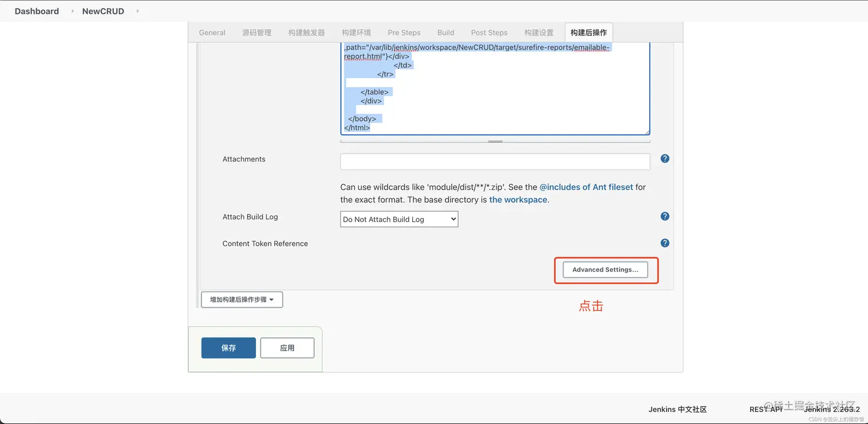Viewport: 868px width, 424px height.
Task: Switch to the 构建环境 tab
Action: (356, 33)
